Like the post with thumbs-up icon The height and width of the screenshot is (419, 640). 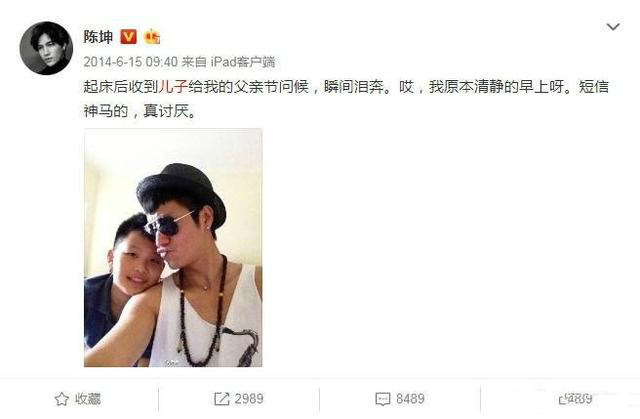(562, 399)
